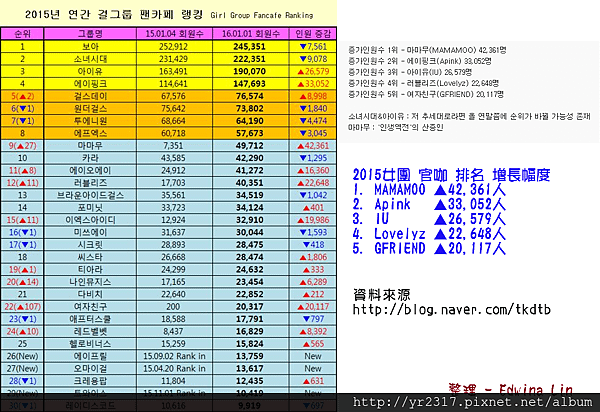600x412 pixels.
Task: Select the 'Girl Group Fancafe Ranking' subtitle
Action: coord(262,15)
